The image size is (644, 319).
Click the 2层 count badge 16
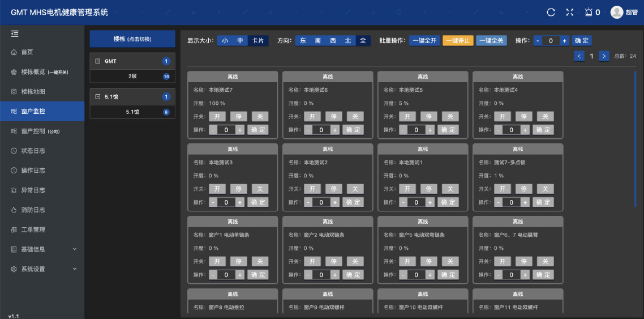click(166, 76)
